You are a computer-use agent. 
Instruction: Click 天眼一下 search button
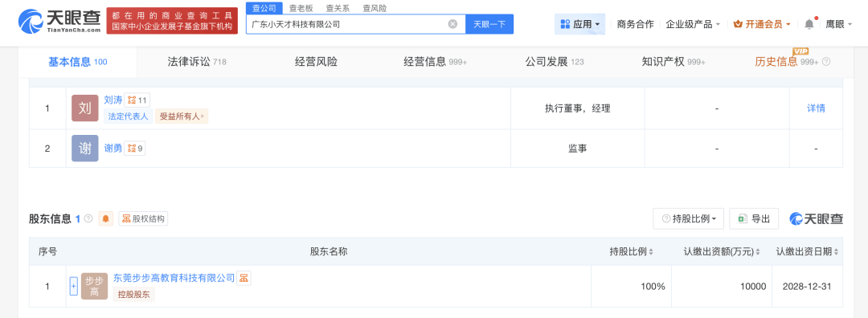[x=489, y=24]
